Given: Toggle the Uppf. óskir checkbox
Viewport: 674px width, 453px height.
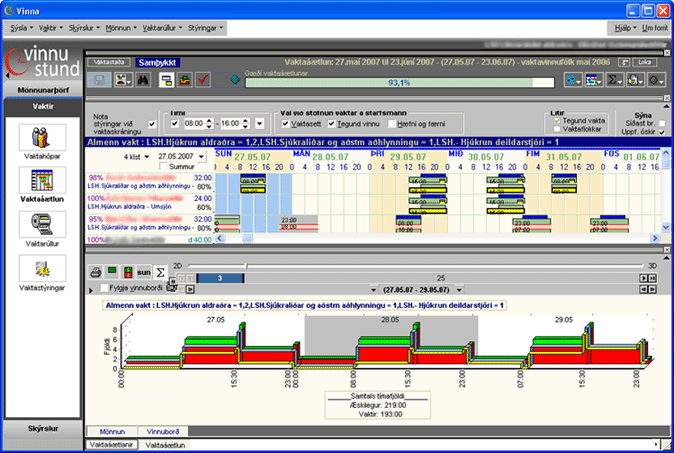Looking at the screenshot, I should point(662,132).
